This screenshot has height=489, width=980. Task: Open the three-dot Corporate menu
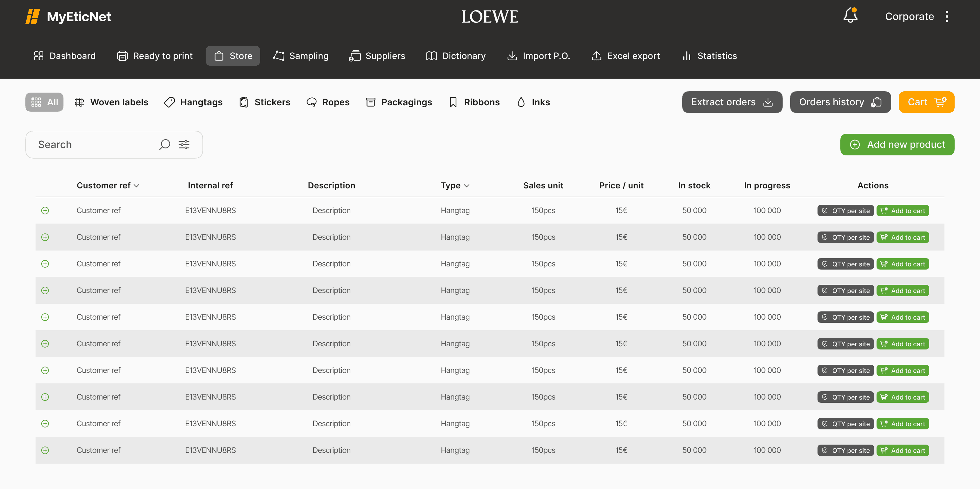(x=947, y=16)
